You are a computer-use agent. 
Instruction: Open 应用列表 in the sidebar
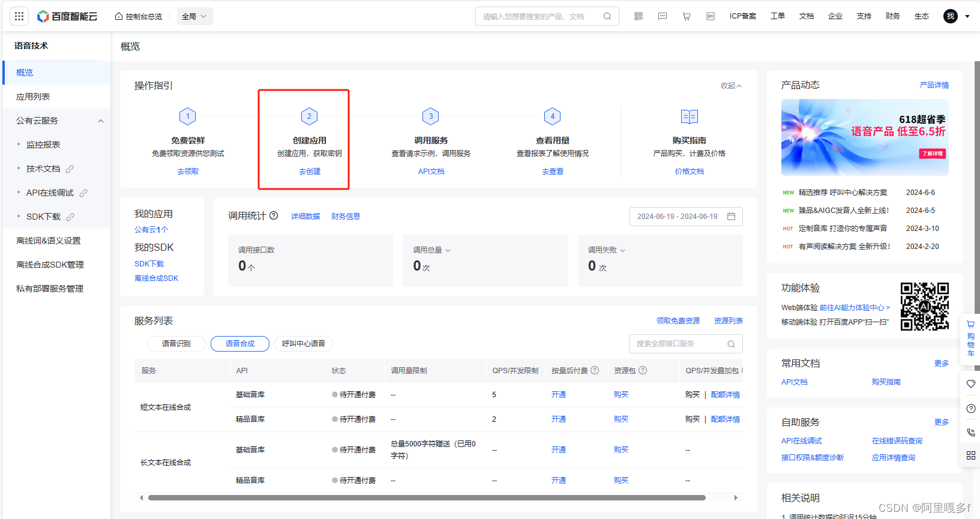[57, 97]
